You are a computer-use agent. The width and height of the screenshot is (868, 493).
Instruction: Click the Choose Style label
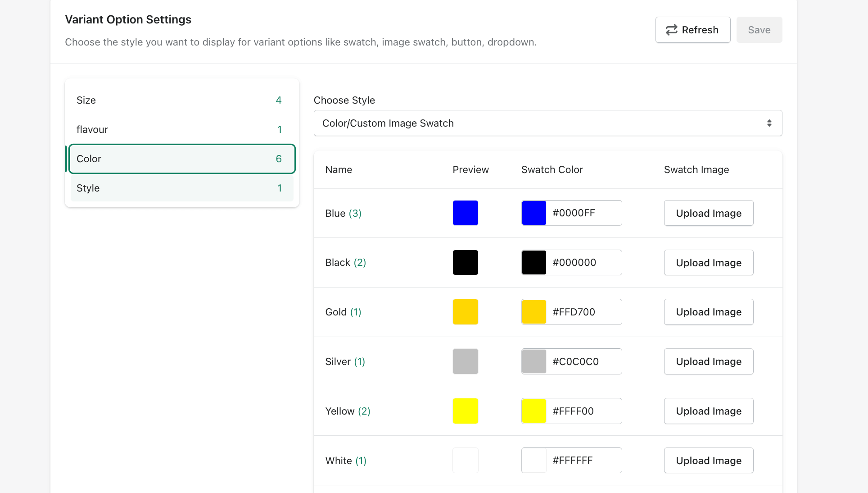(344, 100)
